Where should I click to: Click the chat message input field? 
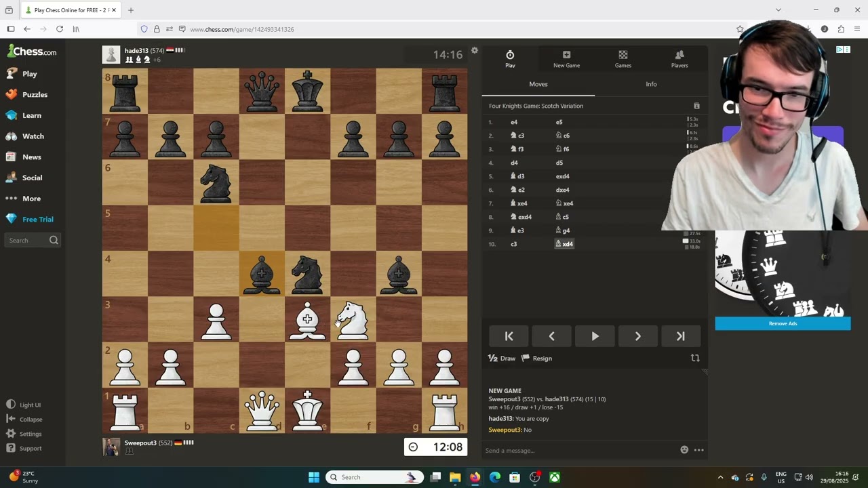coord(580,451)
